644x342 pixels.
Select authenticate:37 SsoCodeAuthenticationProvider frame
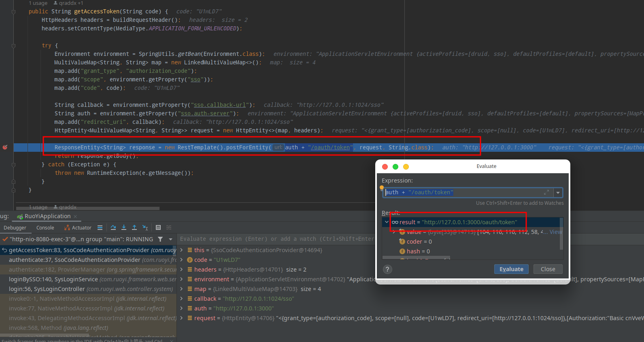coord(88,260)
